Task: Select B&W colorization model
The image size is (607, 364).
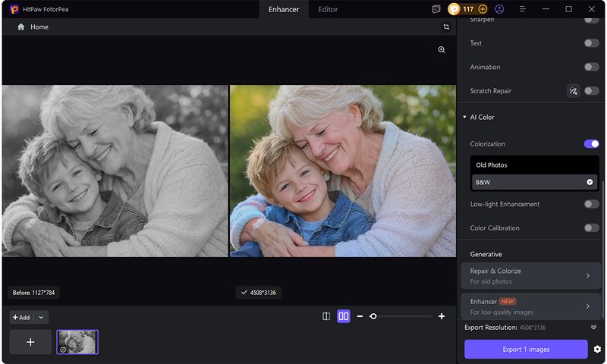Action: [534, 182]
